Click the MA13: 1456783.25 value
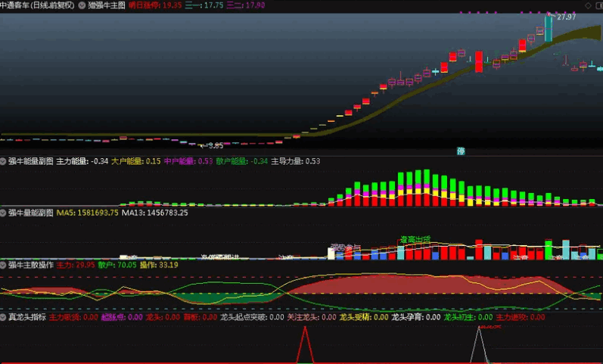The height and width of the screenshot is (364, 603). (154, 213)
